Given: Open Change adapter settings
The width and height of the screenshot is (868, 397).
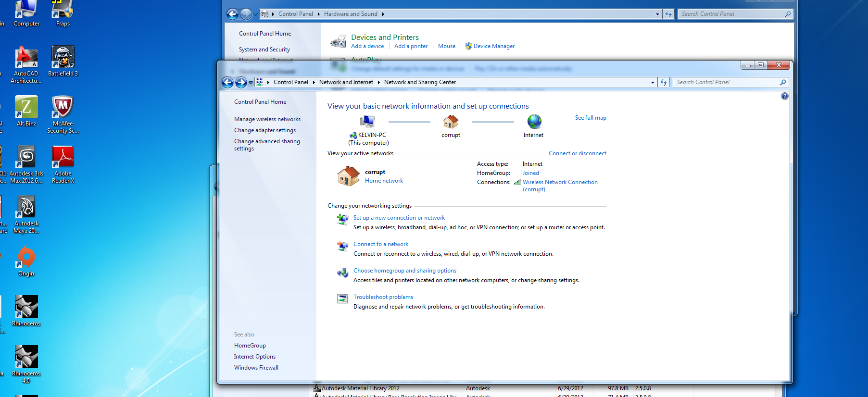Looking at the screenshot, I should click(x=265, y=130).
